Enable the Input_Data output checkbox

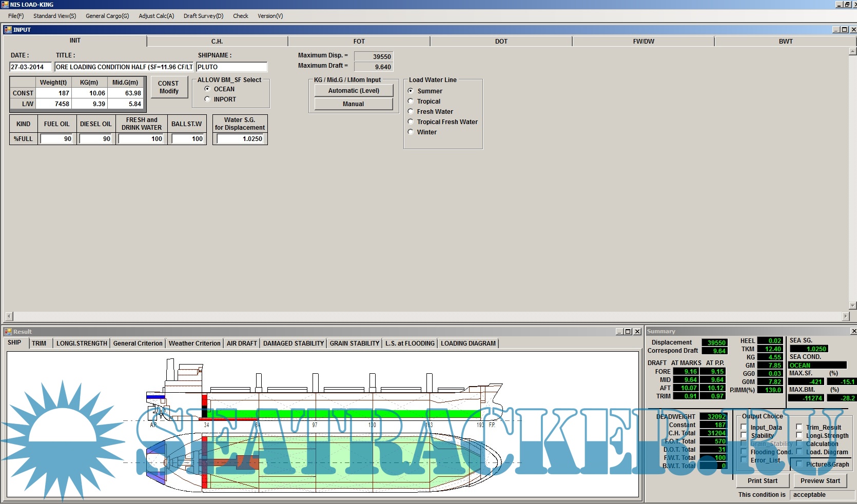point(744,427)
